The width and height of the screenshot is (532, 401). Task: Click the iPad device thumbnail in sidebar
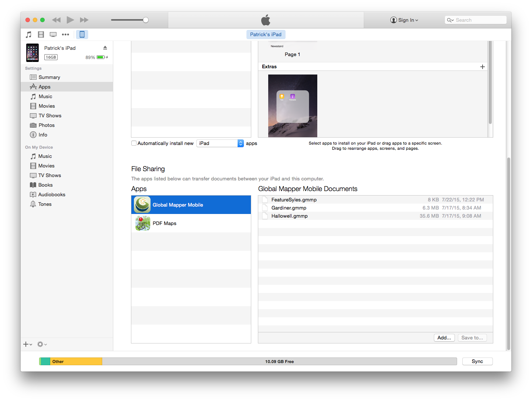point(32,53)
